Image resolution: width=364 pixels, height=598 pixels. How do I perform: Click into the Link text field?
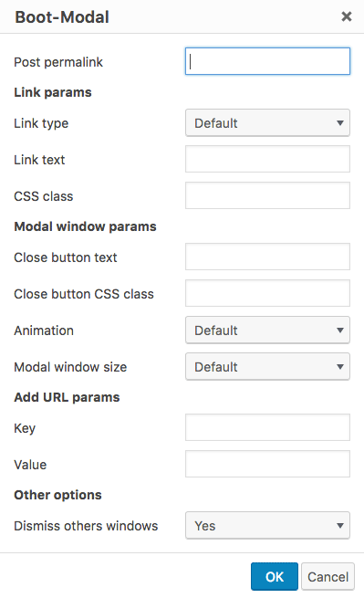point(267,159)
